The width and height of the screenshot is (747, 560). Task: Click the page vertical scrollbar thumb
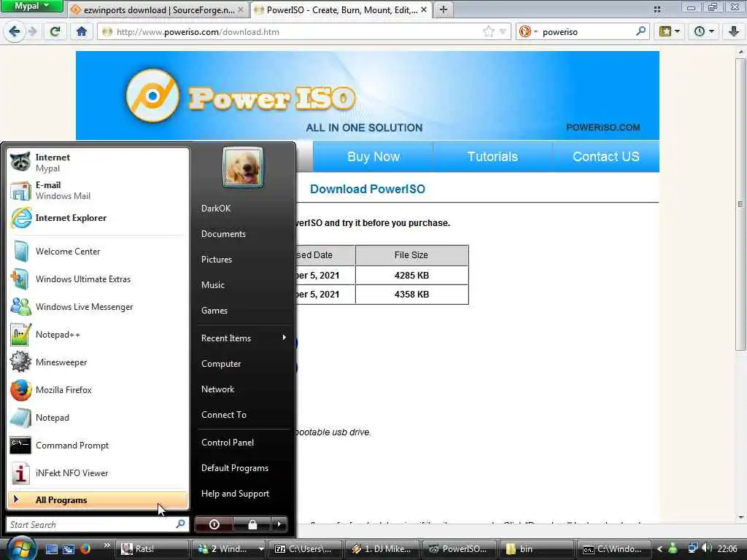click(740, 205)
